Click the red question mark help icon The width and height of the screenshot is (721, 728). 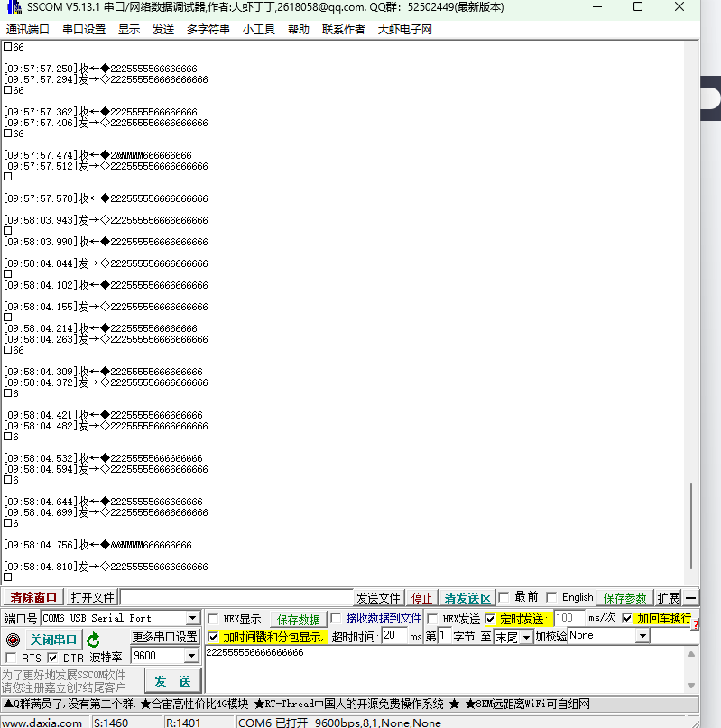point(696,625)
